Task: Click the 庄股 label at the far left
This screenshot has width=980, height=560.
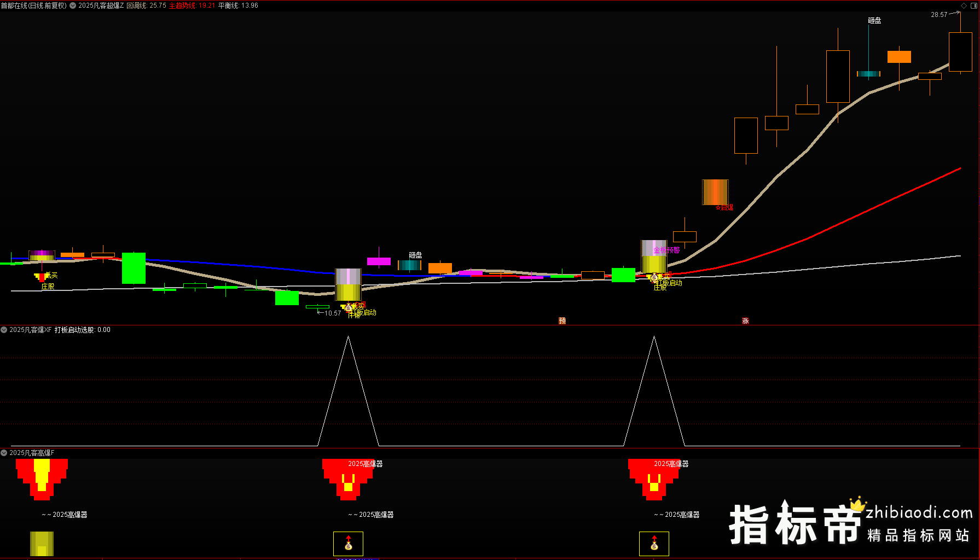Action: pos(48,286)
